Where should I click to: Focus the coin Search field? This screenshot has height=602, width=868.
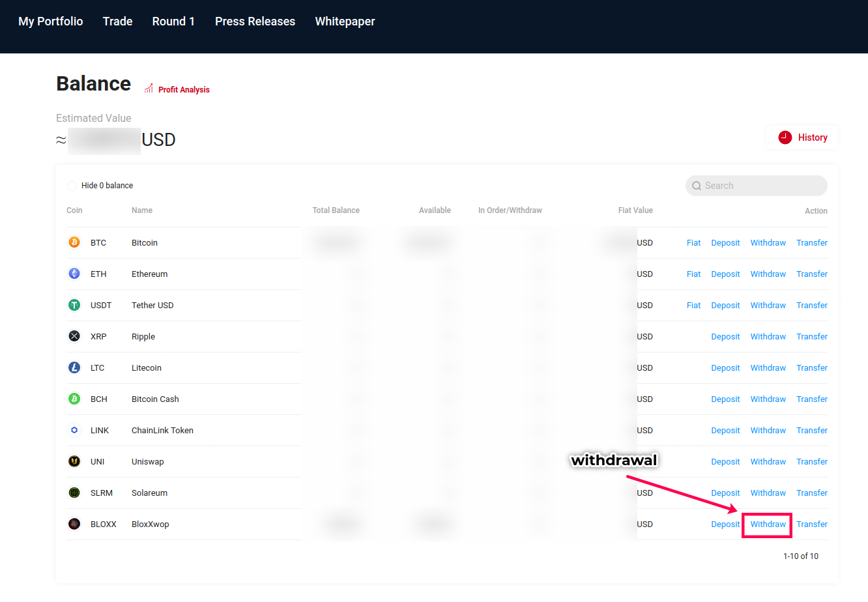pyautogui.click(x=757, y=186)
